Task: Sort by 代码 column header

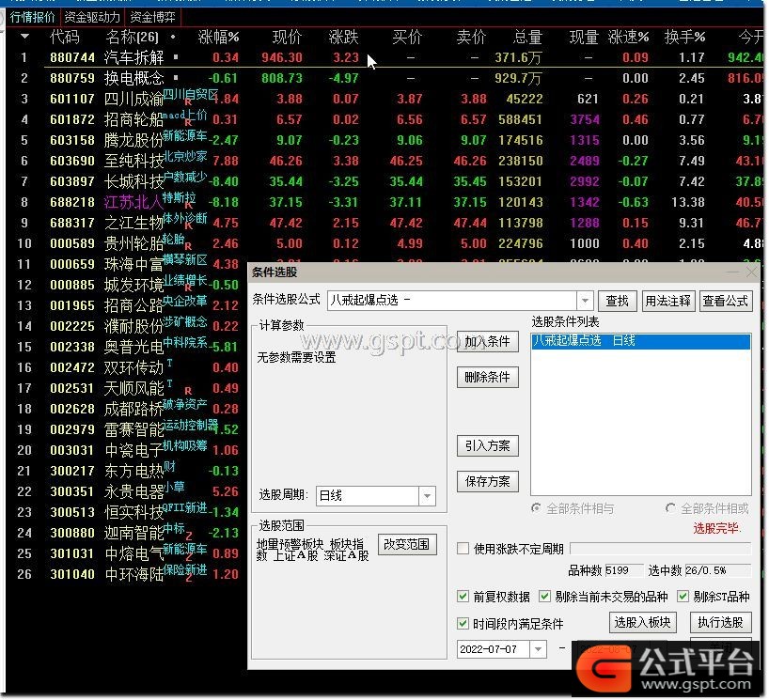Action: pos(64,37)
